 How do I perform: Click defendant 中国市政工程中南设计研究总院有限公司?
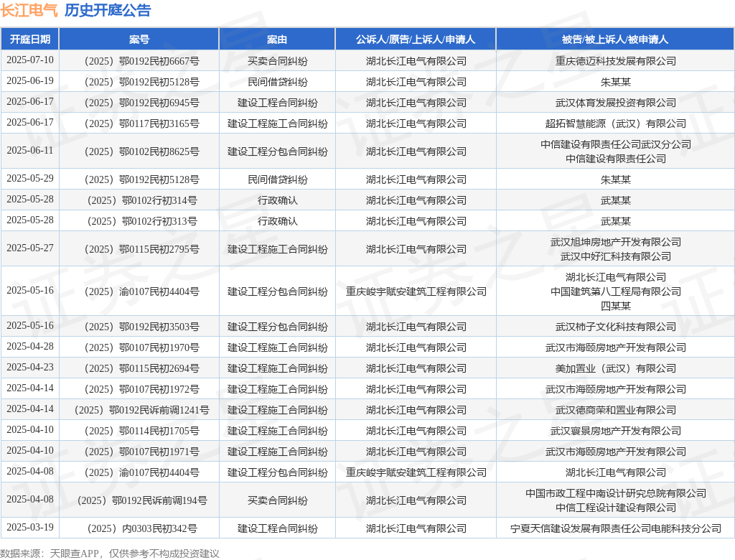[615, 493]
